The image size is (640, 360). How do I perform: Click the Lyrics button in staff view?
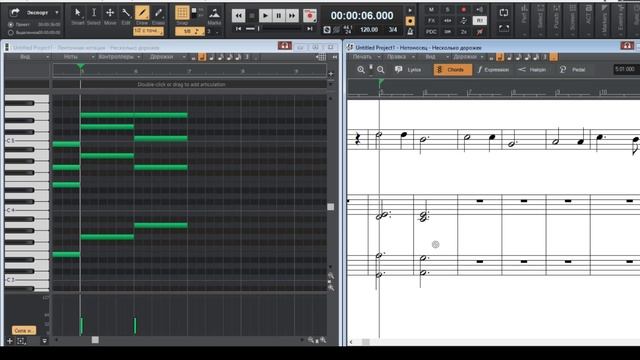[408, 70]
